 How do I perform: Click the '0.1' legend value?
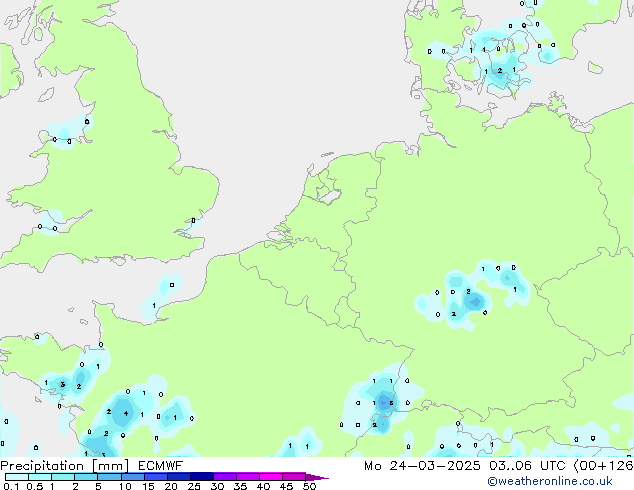[11, 486]
